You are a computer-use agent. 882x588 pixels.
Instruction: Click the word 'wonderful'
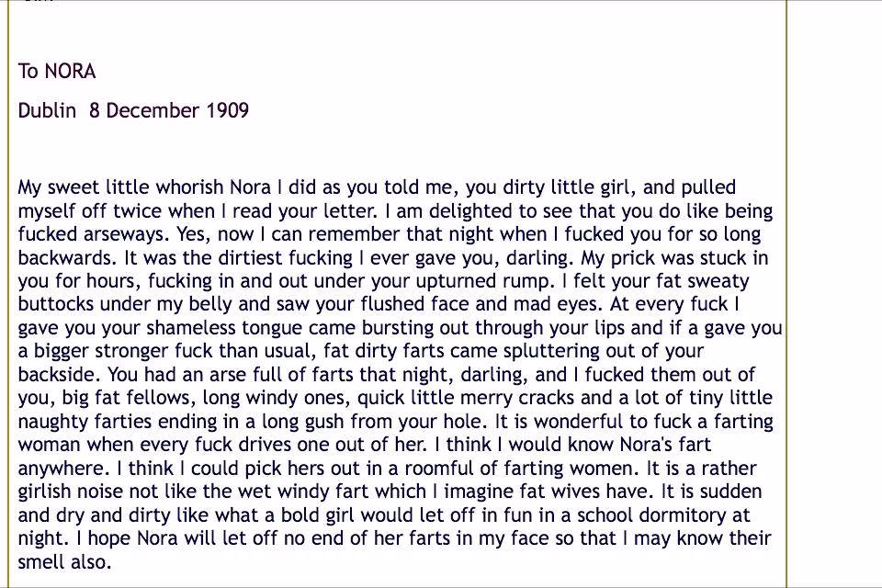[578, 422]
